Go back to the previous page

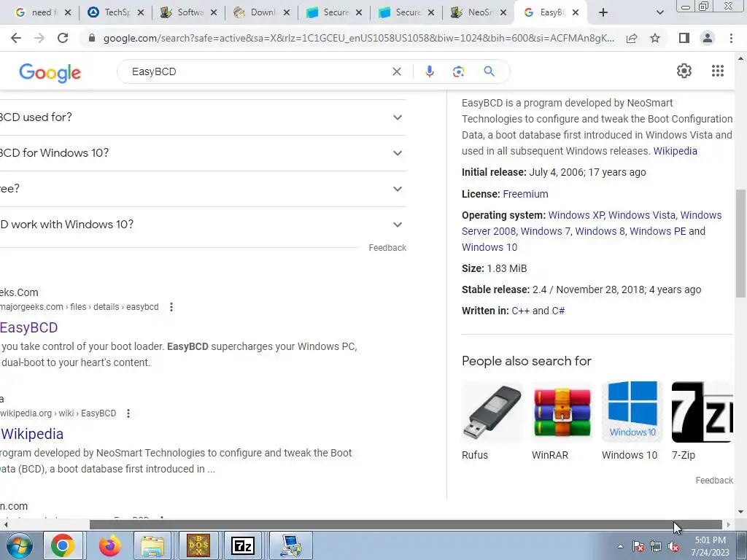click(16, 38)
